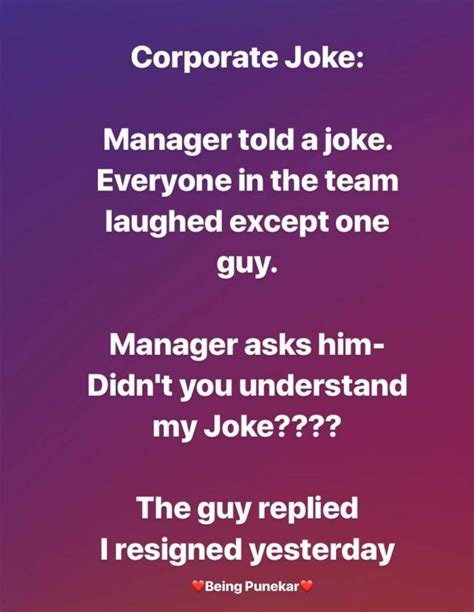This screenshot has width=474, height=612.
Task: Click the word yesterday in the last line
Action: tap(321, 550)
